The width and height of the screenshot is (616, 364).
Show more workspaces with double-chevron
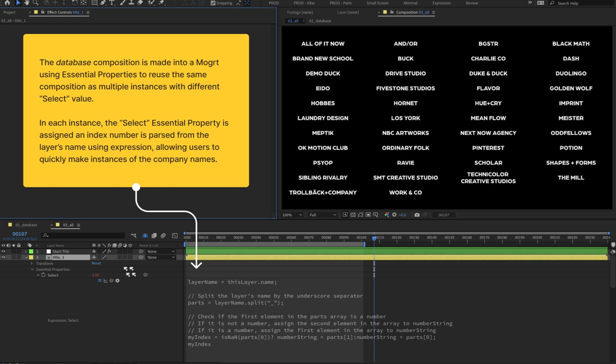(530, 3)
